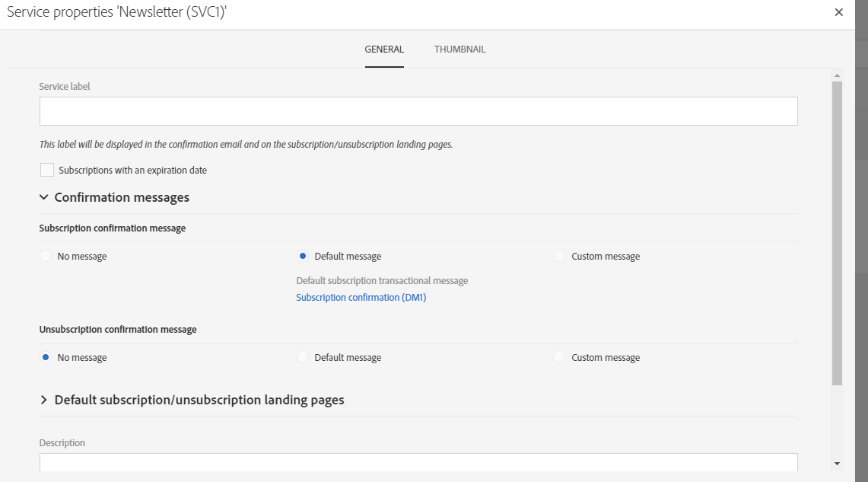Image resolution: width=868 pixels, height=482 pixels.
Task: Click the Description text field
Action: coord(418,461)
